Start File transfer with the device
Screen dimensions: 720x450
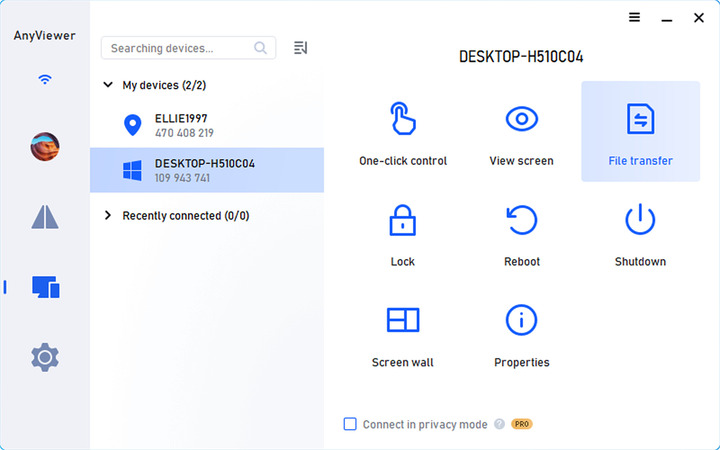[640, 121]
